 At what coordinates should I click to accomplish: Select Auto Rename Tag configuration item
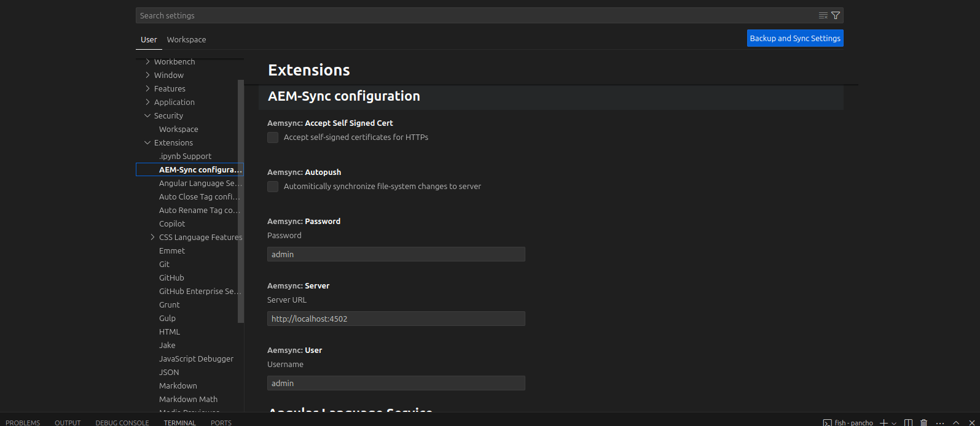click(x=200, y=210)
